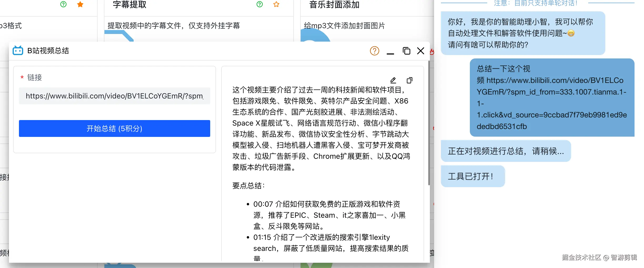
Task: Click the 音乐封面添加 card title
Action: click(x=334, y=4)
